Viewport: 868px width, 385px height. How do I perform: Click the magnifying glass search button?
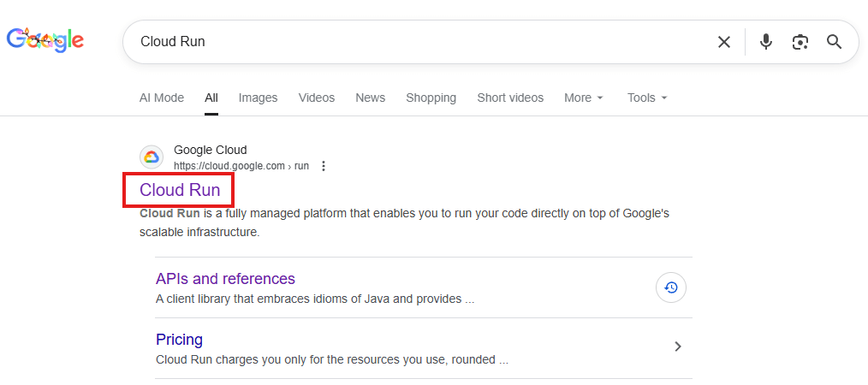835,41
